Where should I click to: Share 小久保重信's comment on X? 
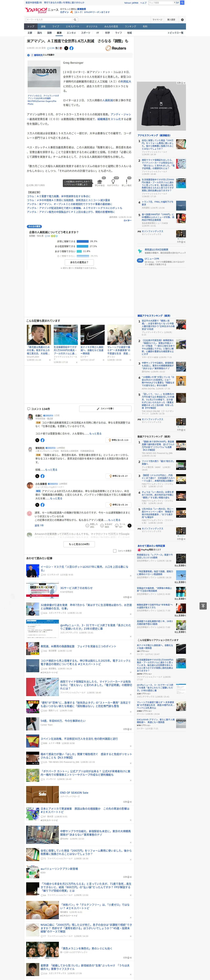coord(37,505)
